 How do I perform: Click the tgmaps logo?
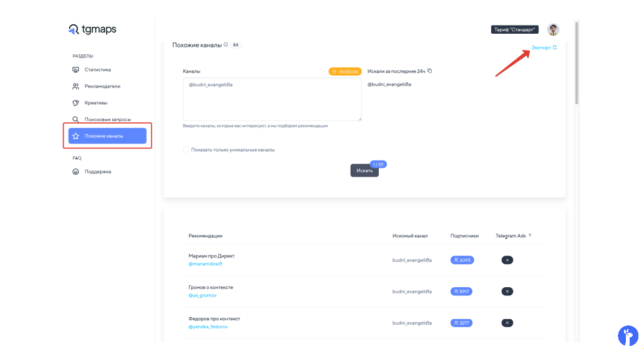(92, 29)
